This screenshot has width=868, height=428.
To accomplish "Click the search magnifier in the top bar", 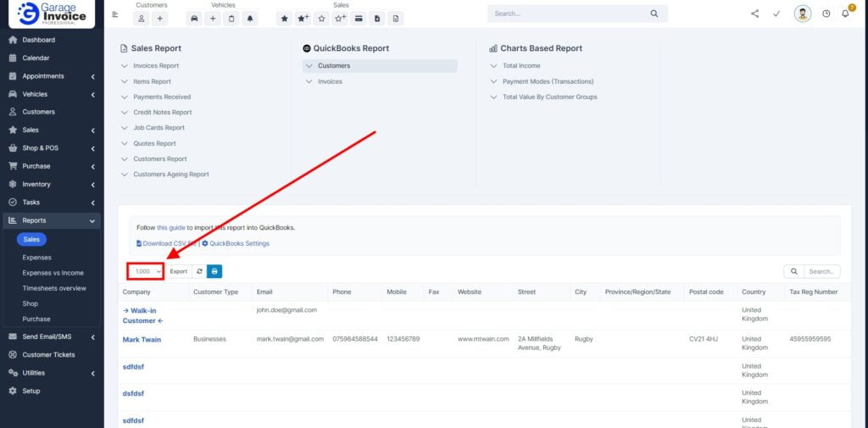I will [x=654, y=14].
